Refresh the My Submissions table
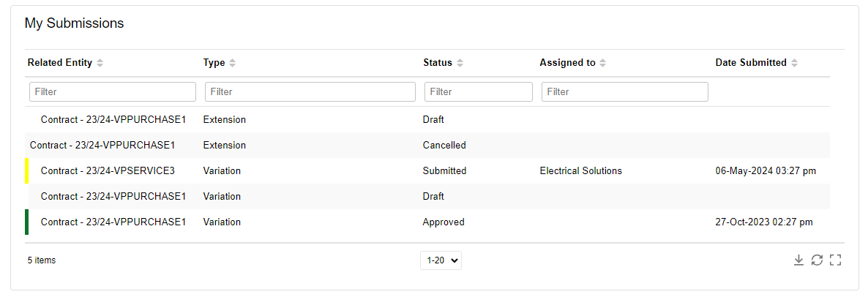868x297 pixels. tap(817, 260)
